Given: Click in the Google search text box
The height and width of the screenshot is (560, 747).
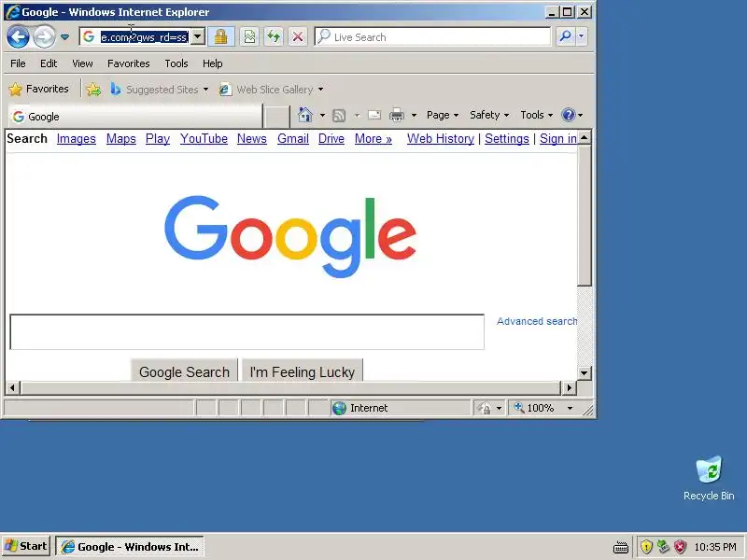Looking at the screenshot, I should (247, 332).
